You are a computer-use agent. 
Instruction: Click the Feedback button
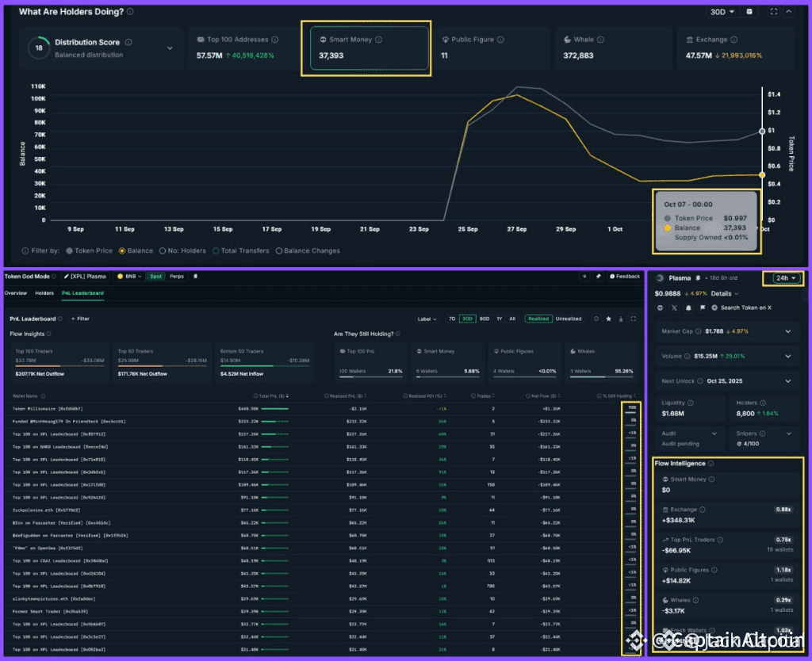pyautogui.click(x=624, y=277)
